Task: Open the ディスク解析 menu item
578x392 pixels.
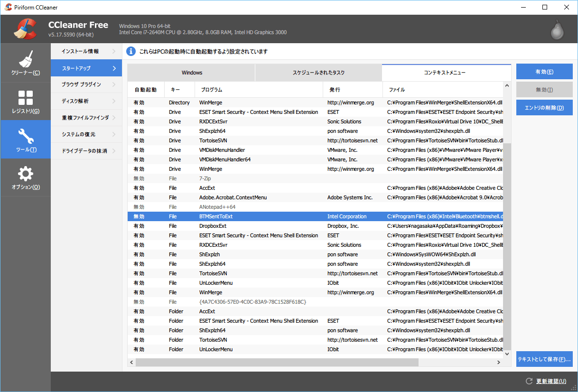Action: (x=86, y=101)
